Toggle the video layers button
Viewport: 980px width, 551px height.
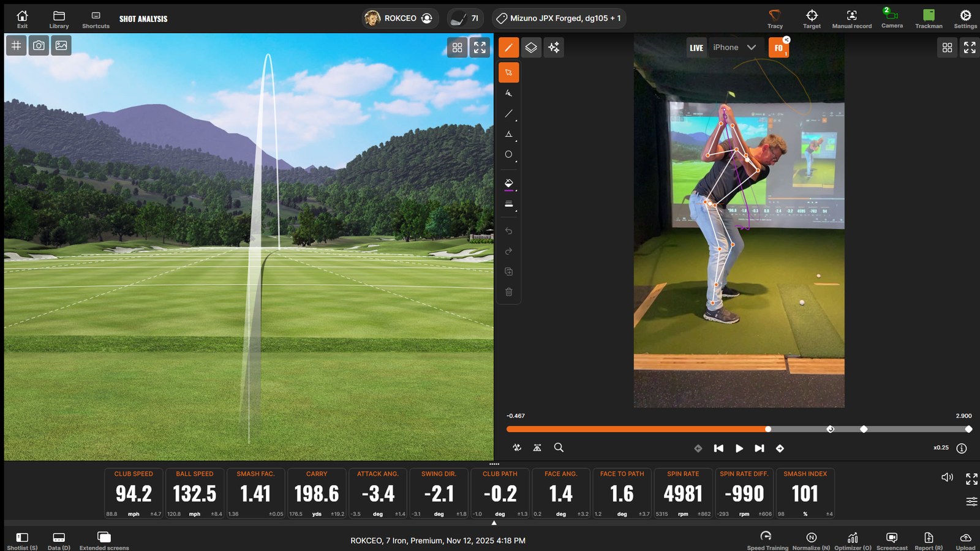(x=531, y=47)
